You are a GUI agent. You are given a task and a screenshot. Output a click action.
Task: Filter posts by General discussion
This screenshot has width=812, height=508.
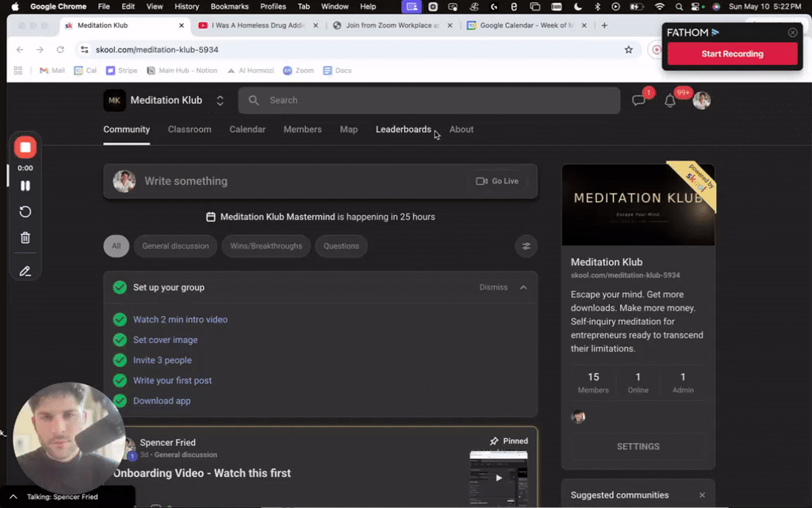pyautogui.click(x=175, y=246)
